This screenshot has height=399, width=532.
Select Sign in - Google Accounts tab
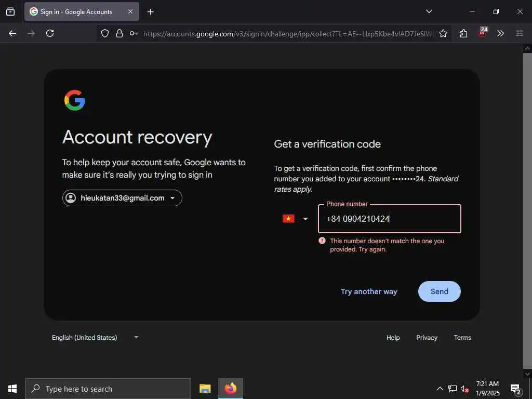[x=82, y=11]
